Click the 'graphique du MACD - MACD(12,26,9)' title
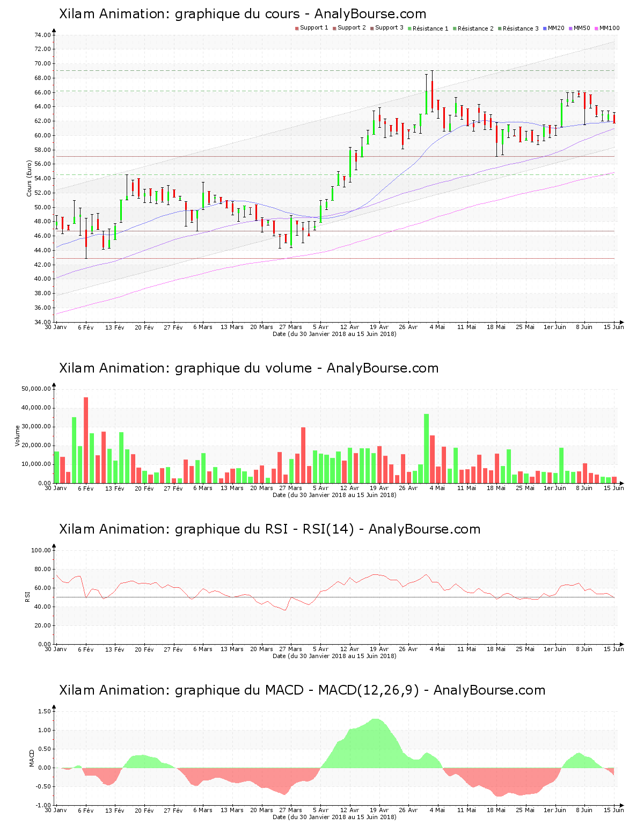 302,690
